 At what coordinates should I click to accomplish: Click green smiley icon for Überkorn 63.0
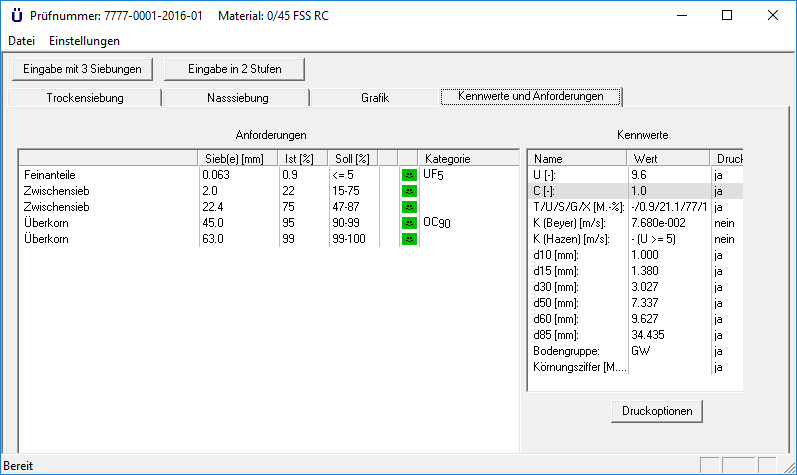(409, 239)
